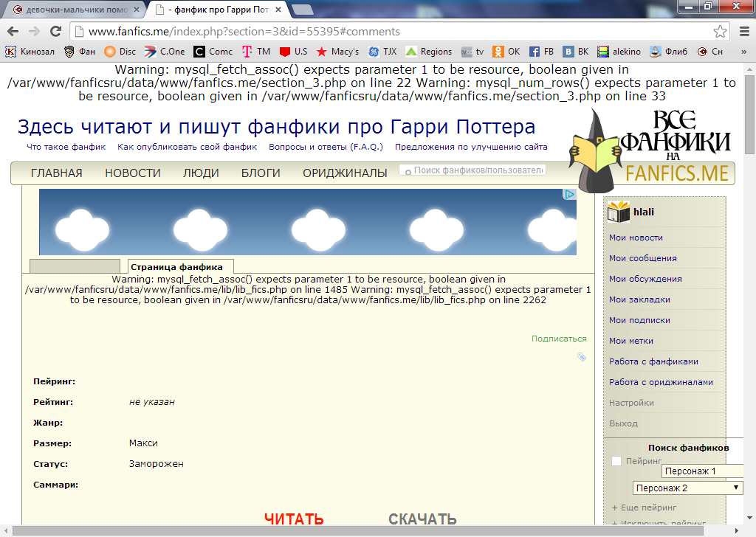
Task: Enable the Пейринг checkbox in search panel
Action: (x=616, y=462)
